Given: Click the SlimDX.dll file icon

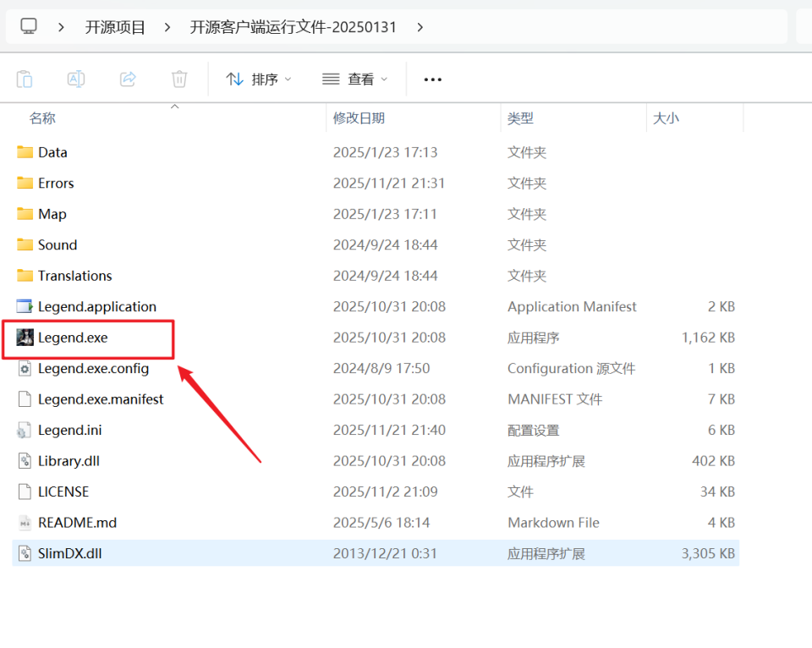Looking at the screenshot, I should [x=25, y=553].
